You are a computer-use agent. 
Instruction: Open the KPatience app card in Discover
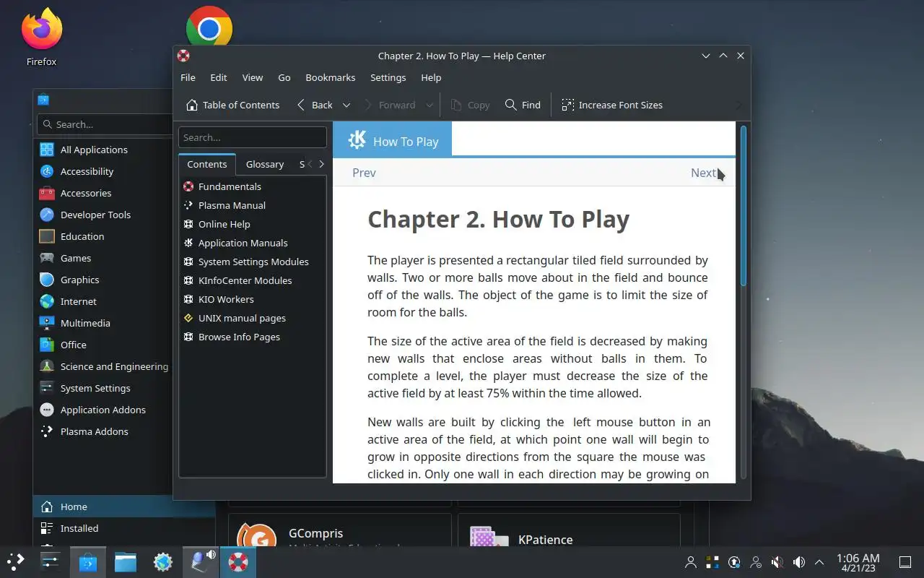(x=569, y=530)
